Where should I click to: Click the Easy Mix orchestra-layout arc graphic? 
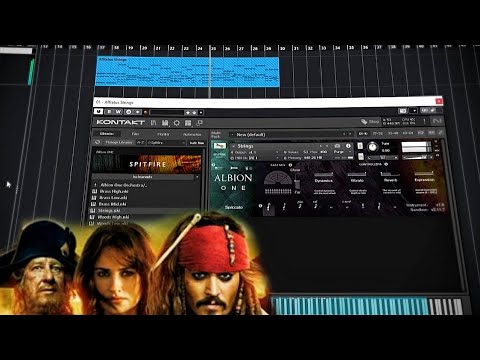[278, 178]
